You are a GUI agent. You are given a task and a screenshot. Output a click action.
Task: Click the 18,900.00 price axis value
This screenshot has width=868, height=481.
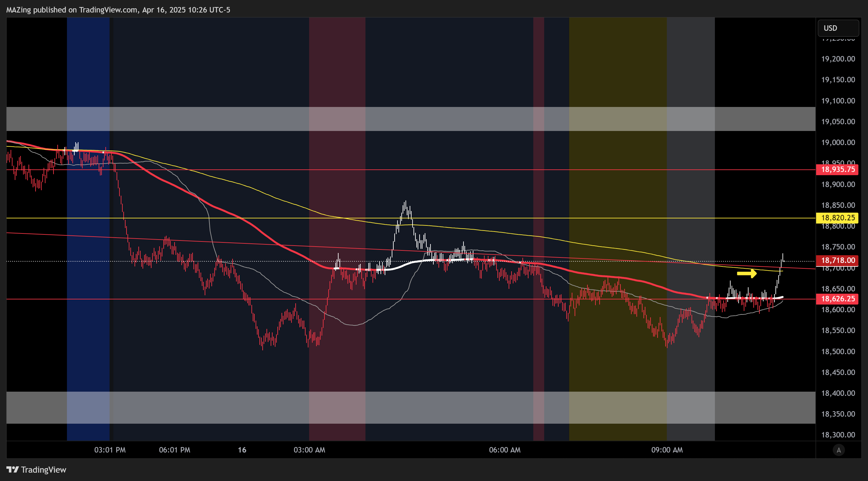click(838, 184)
